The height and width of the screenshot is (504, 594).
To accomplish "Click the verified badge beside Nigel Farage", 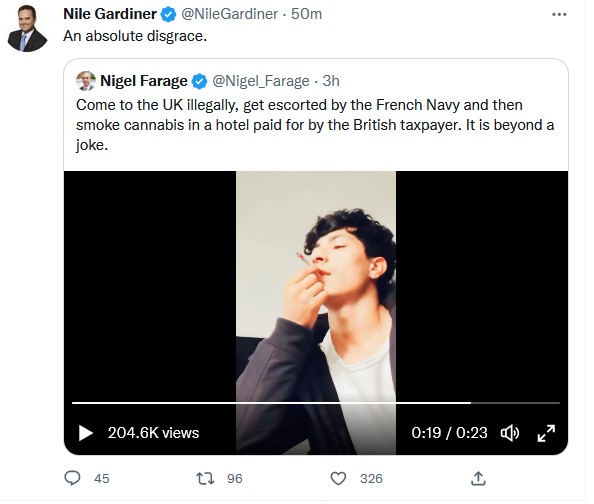I will [200, 81].
